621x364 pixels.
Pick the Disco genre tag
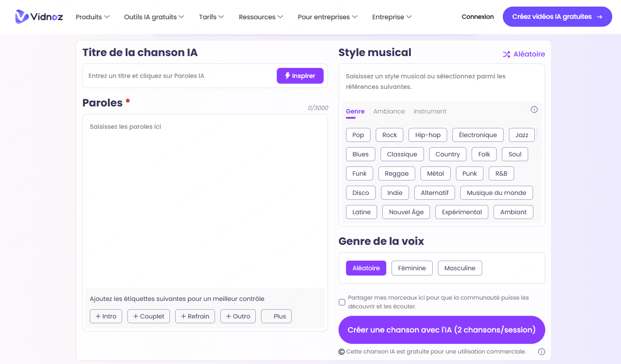361,193
